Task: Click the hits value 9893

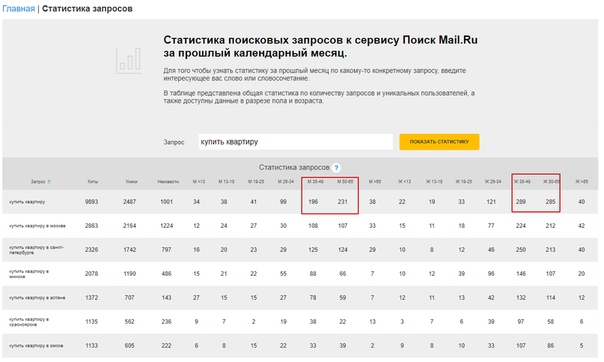Action: click(91, 202)
